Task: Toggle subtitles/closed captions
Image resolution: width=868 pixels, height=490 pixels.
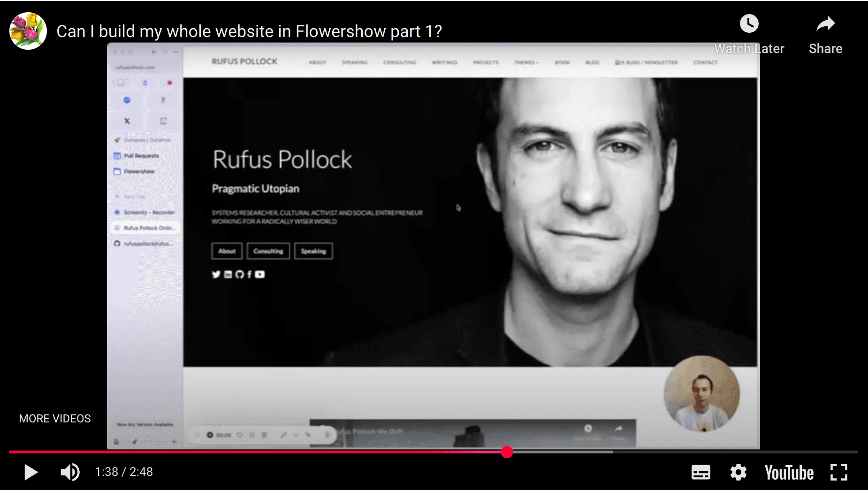Action: pos(700,472)
